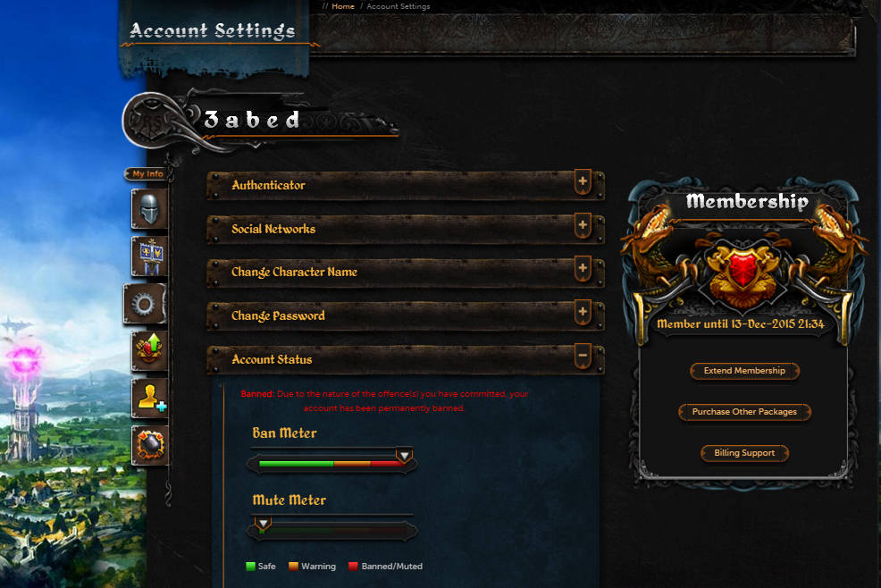Go to Home breadcrumb link

(x=343, y=6)
